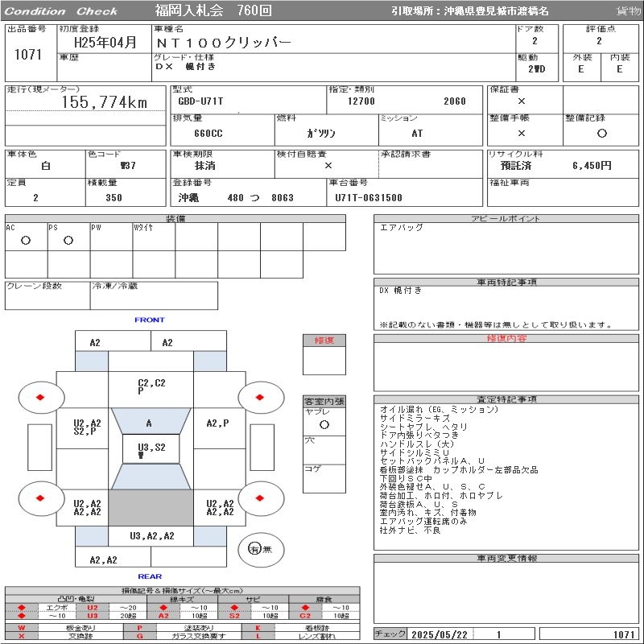The image size is (644, 644).
Task: Click the classification number 2060
Action: tap(454, 101)
